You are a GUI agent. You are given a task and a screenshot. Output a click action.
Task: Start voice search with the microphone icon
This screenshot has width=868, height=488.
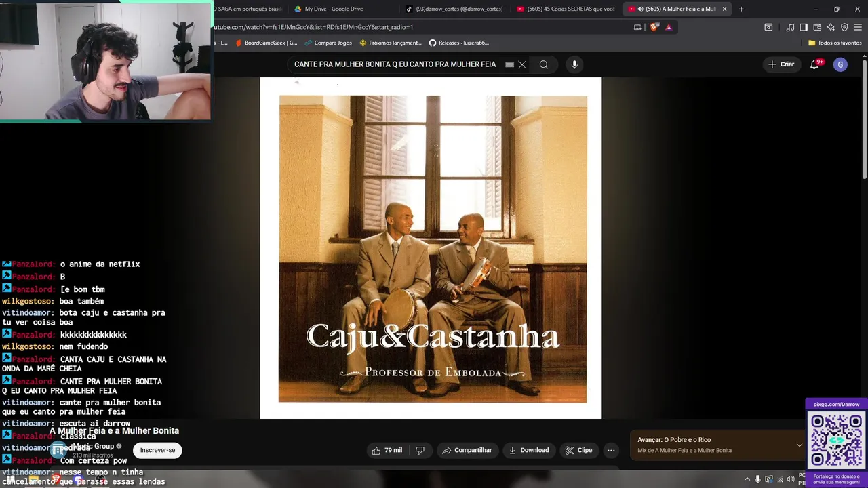point(574,64)
